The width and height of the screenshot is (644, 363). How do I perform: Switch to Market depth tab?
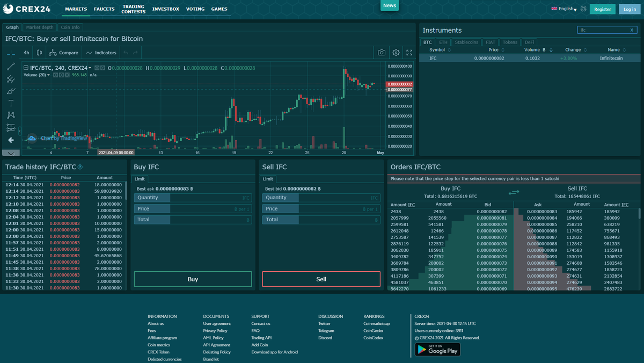click(x=40, y=27)
